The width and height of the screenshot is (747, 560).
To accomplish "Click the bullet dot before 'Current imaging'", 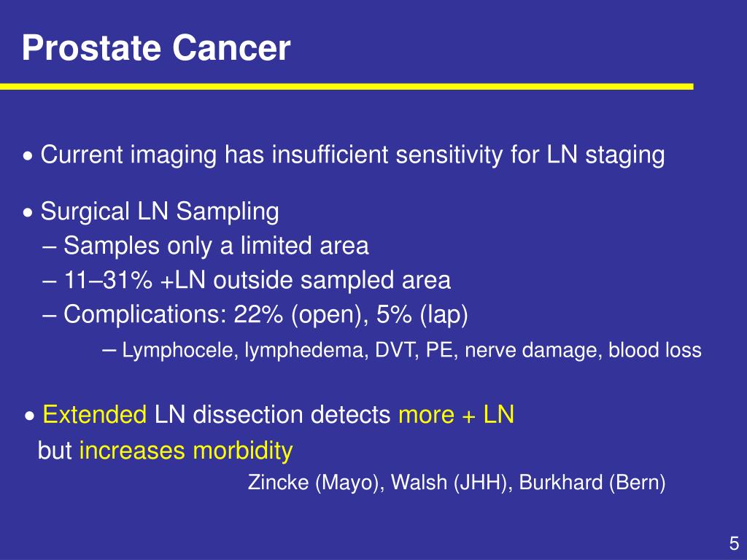I will pos(29,156).
